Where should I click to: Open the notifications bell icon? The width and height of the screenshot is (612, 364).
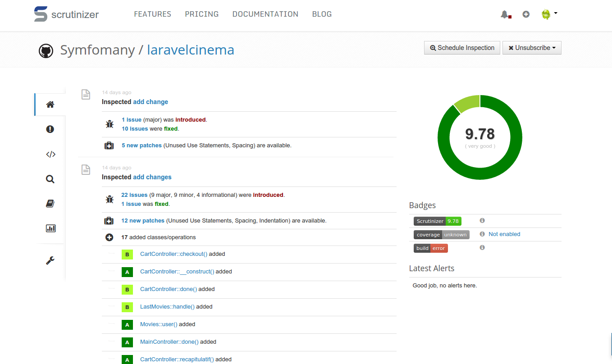[505, 14]
